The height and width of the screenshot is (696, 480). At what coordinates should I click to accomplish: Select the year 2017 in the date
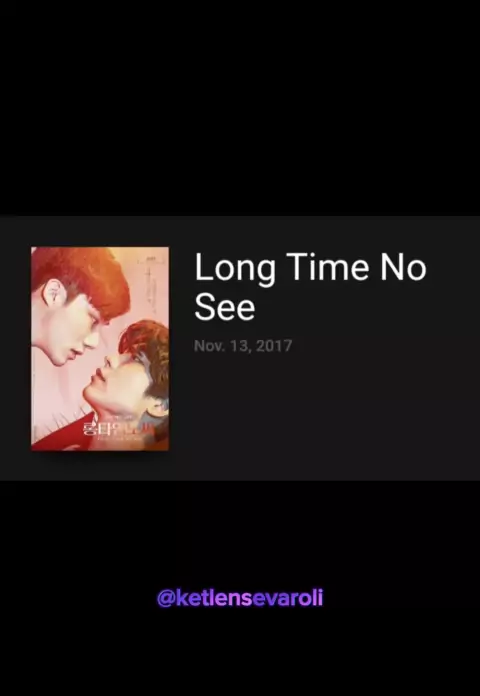click(x=274, y=346)
